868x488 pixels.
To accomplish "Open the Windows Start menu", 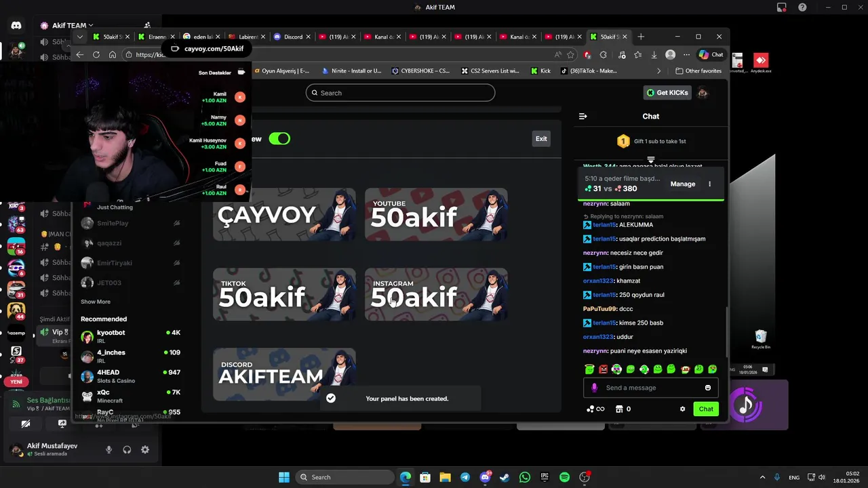I will coord(284,477).
